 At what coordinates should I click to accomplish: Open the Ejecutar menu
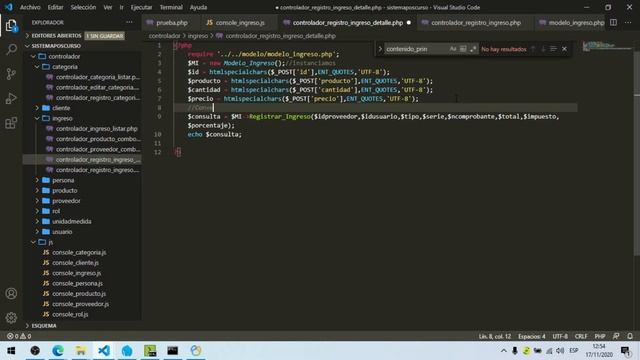pos(141,7)
